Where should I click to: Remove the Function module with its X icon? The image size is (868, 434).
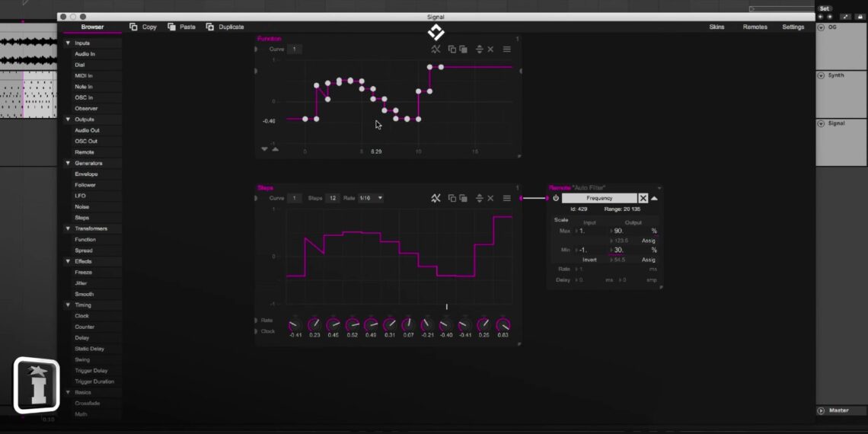pos(490,49)
